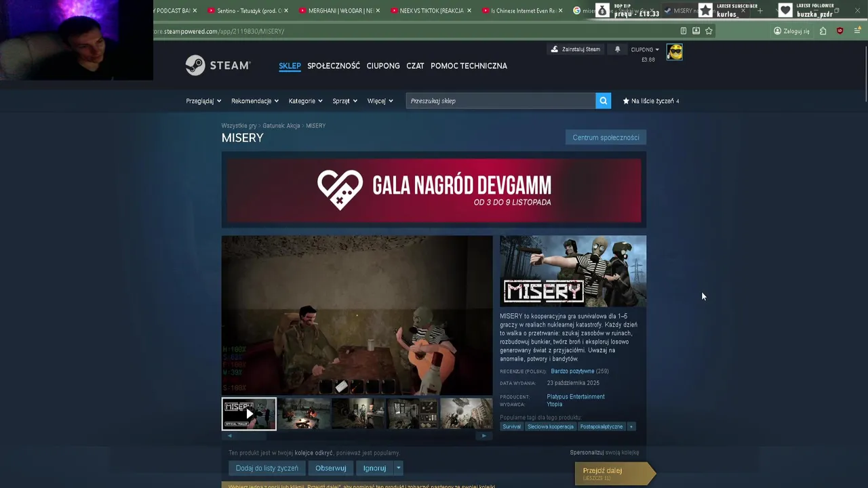The width and height of the screenshot is (868, 488).
Task: Select the inventory screenshot thumbnail
Action: tap(412, 413)
